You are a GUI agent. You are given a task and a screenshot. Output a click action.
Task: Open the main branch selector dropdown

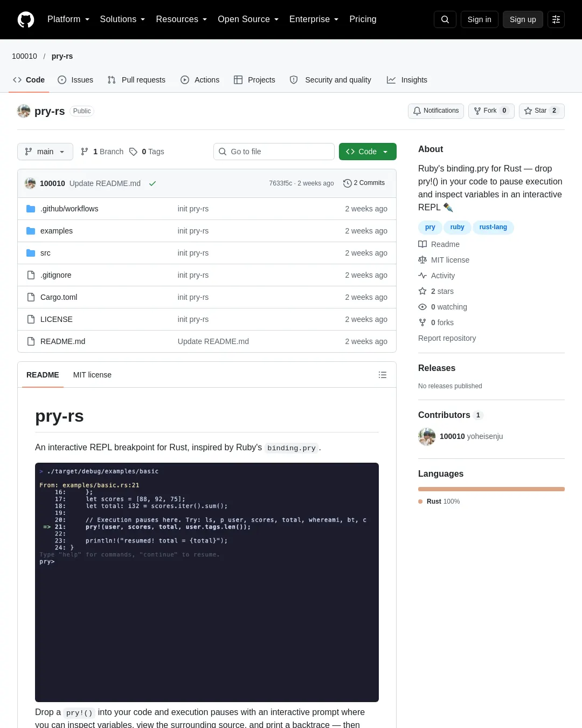coord(45,152)
